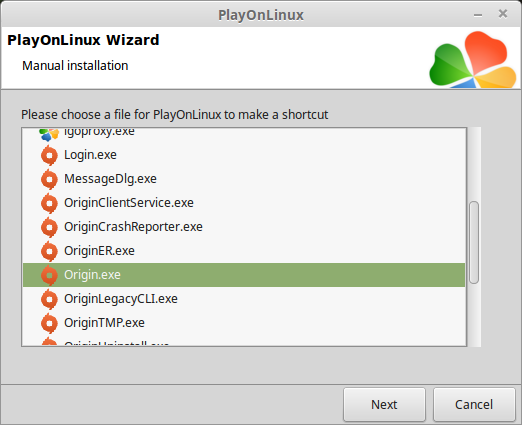Click the Origin icon next to OriginCrashReporter.exe

[49, 227]
